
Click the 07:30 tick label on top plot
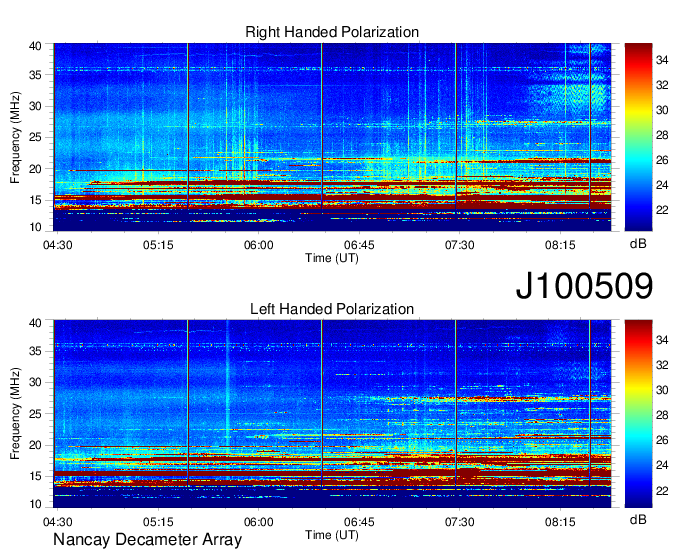click(x=459, y=245)
